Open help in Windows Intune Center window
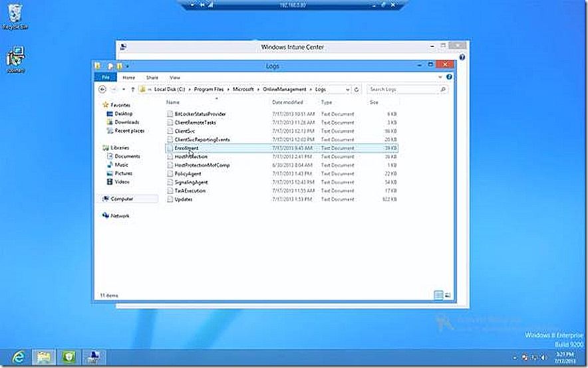The image size is (588, 368). point(462,57)
